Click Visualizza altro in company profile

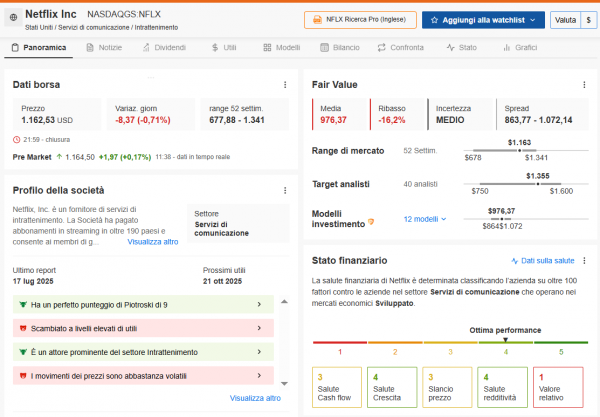pos(153,241)
